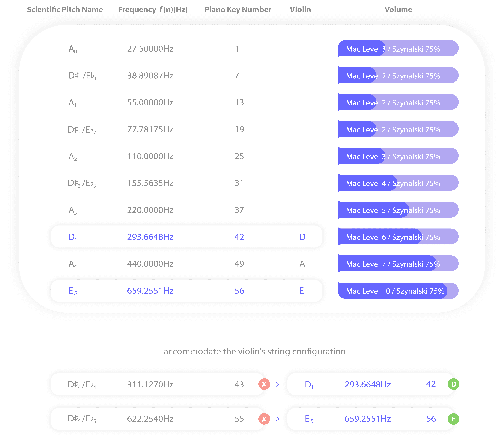This screenshot has width=504, height=441.
Task: Click the Violin column header
Action: 300,10
